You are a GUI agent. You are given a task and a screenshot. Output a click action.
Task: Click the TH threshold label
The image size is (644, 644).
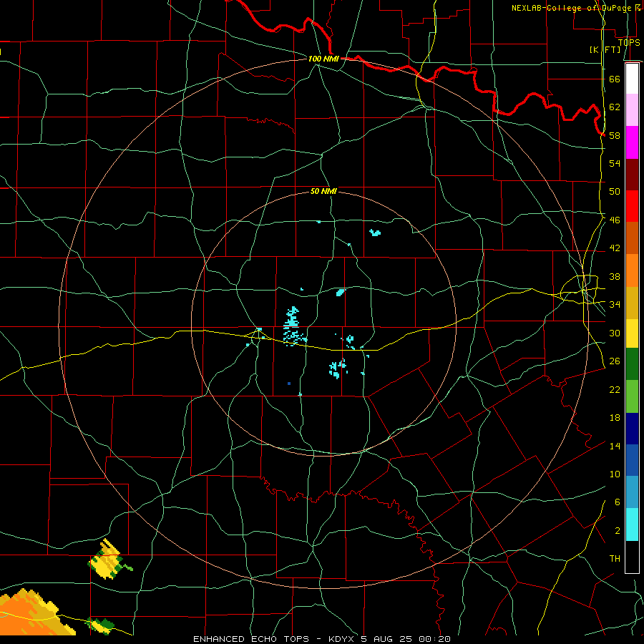click(615, 559)
